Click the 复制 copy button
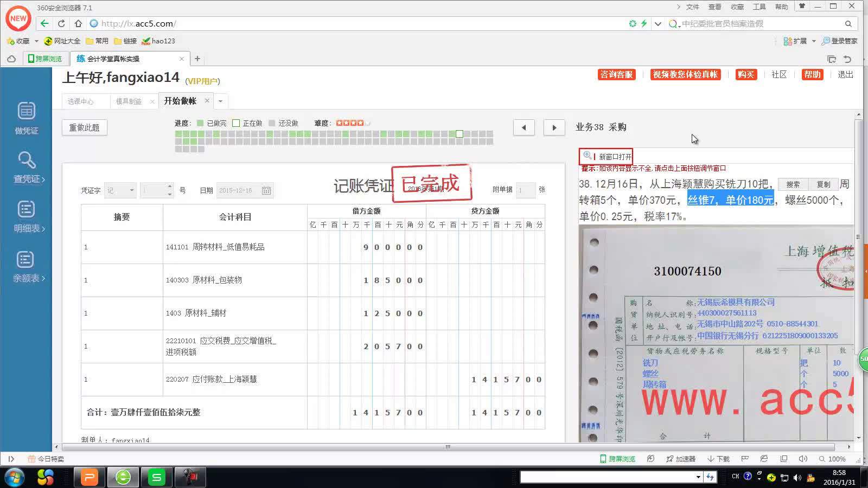Screen dimensions: 868x488 pos(824,184)
